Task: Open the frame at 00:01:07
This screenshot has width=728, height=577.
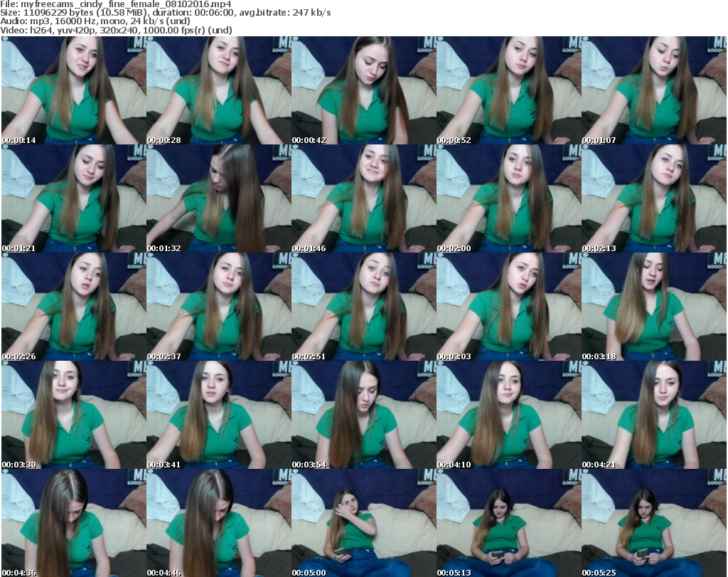Action: pyautogui.click(x=654, y=90)
